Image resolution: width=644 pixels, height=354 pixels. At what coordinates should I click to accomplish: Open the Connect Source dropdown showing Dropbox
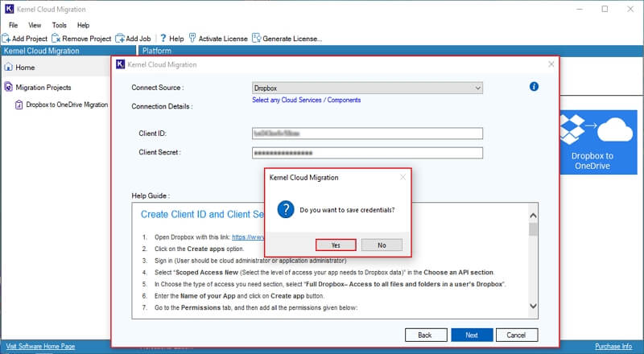click(367, 88)
